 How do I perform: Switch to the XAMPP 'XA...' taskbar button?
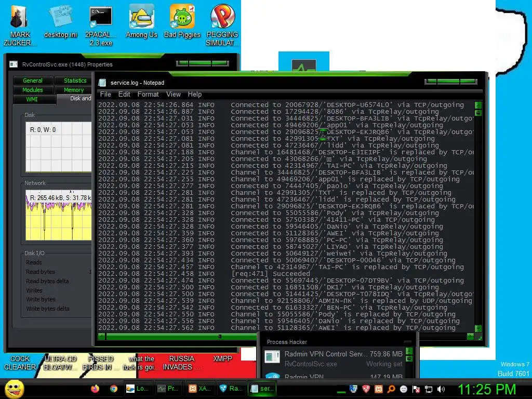(199, 389)
